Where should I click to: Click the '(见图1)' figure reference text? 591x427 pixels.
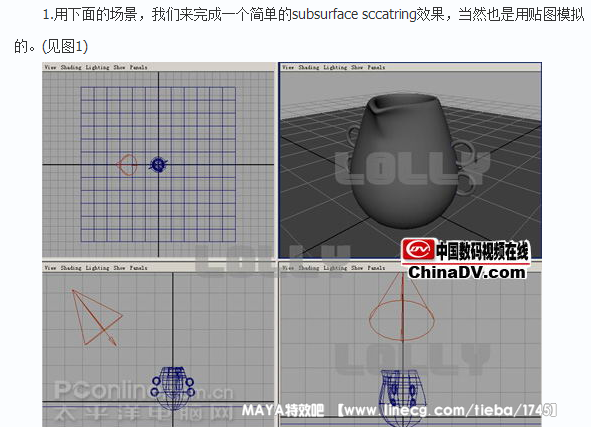[x=65, y=47]
